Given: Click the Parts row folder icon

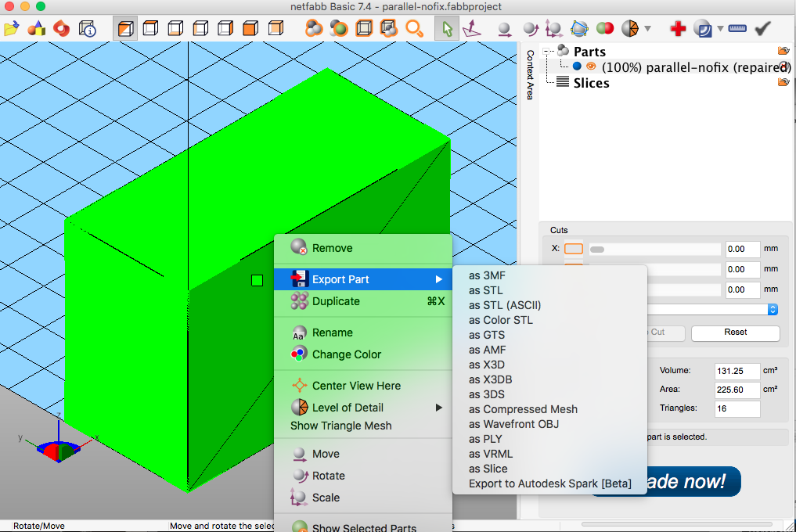Looking at the screenshot, I should pyautogui.click(x=783, y=51).
